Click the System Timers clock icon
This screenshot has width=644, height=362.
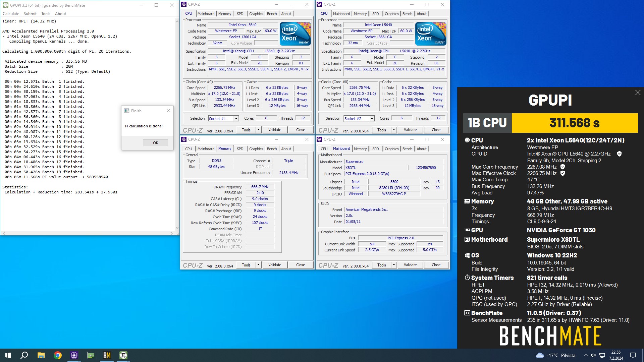[x=467, y=278]
